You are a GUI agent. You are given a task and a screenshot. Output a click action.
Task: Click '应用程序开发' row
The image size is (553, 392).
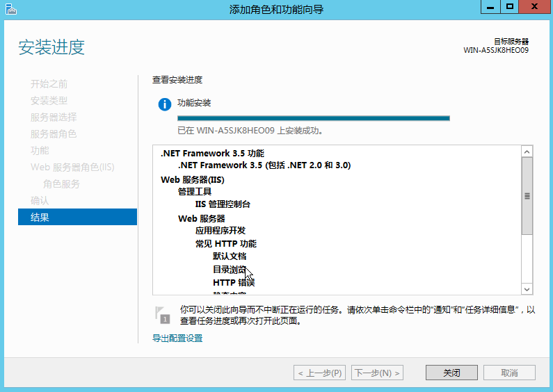pyautogui.click(x=221, y=231)
